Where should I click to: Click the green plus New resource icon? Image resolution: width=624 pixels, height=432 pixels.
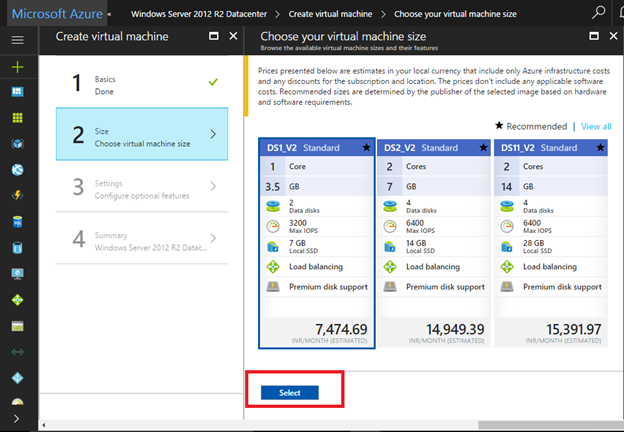pos(18,67)
